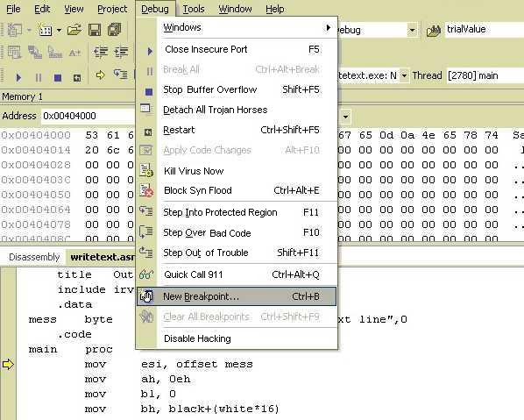Click the Block Syn Flood menu icon

pos(146,190)
